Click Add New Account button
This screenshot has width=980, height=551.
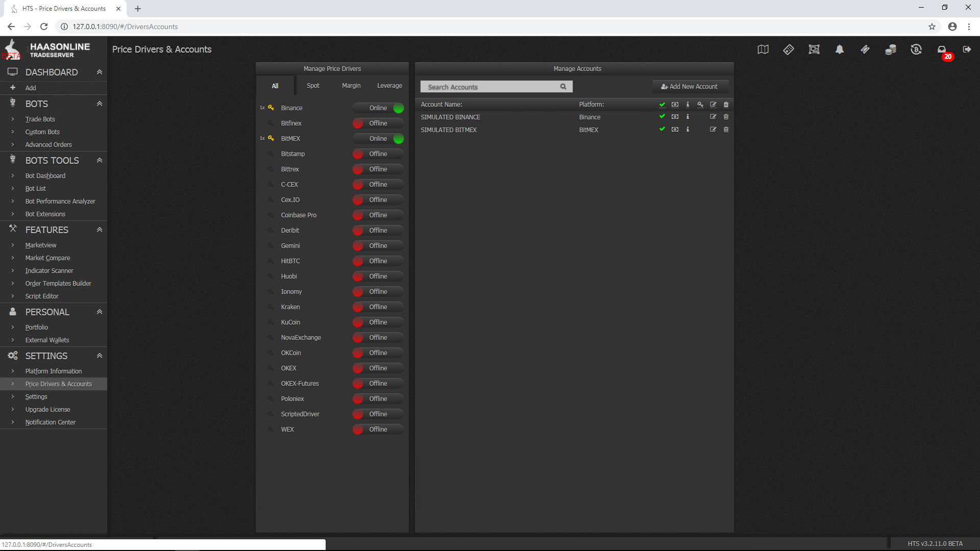pyautogui.click(x=690, y=87)
